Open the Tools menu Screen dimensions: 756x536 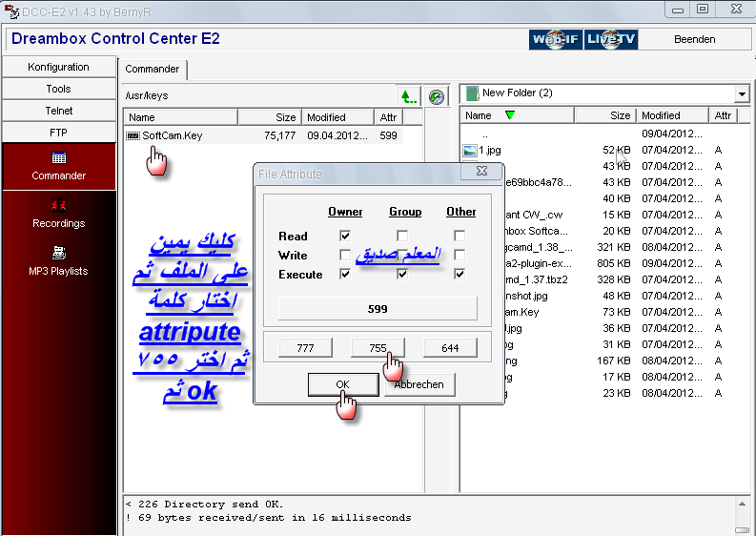pyautogui.click(x=59, y=89)
